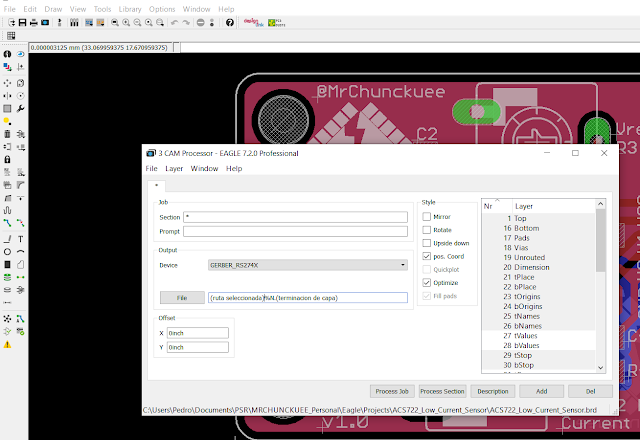Viewport: 640px width, 440px height.
Task: Select the Change wrench tool icon
Action: [x=20, y=109]
